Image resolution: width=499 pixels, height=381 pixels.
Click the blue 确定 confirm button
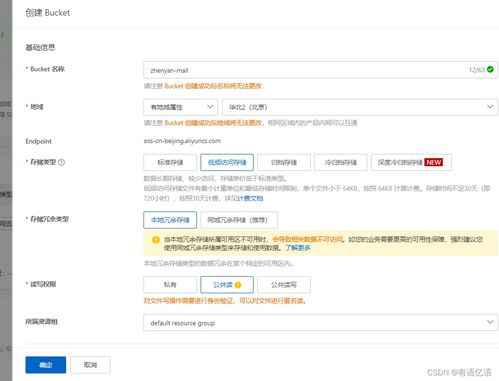click(x=46, y=365)
